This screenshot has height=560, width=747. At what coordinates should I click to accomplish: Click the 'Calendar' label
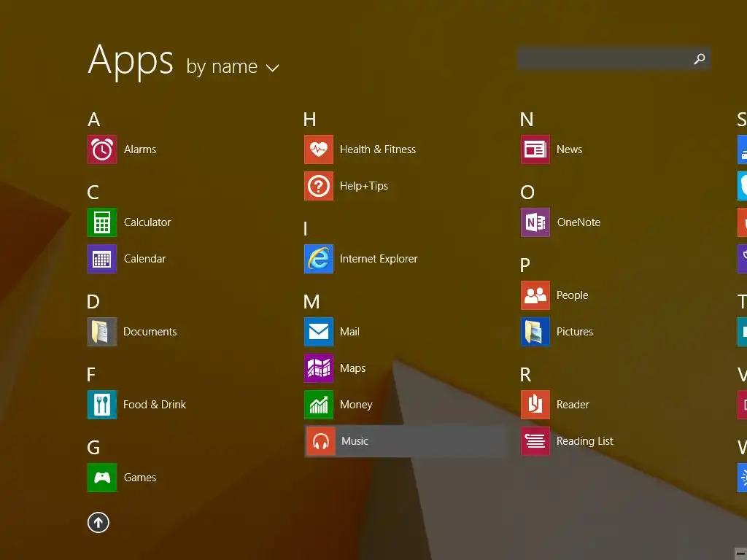145,259
